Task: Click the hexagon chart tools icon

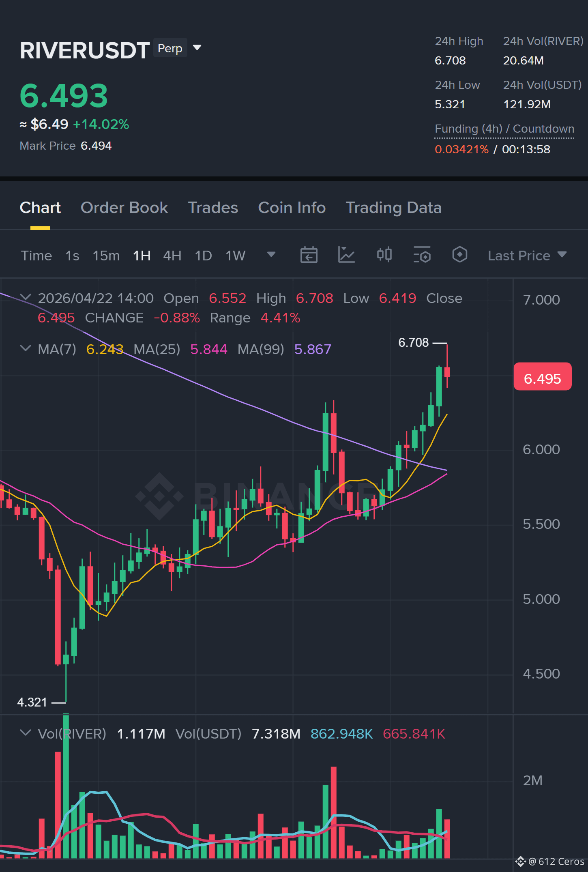Action: click(x=460, y=255)
